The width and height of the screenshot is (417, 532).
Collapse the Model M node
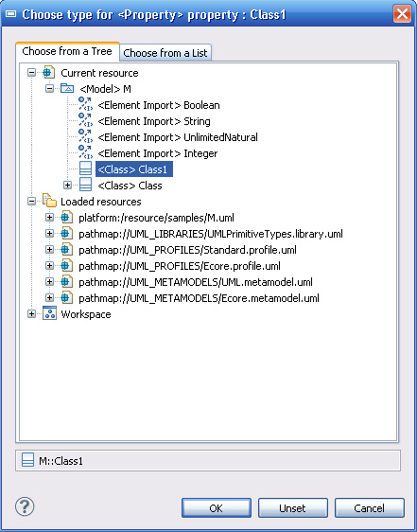click(49, 89)
